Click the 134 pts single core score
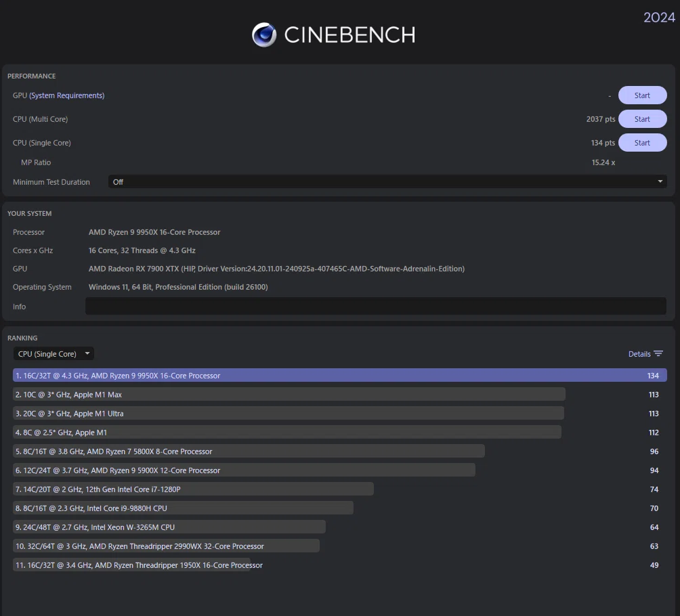 [x=603, y=143]
